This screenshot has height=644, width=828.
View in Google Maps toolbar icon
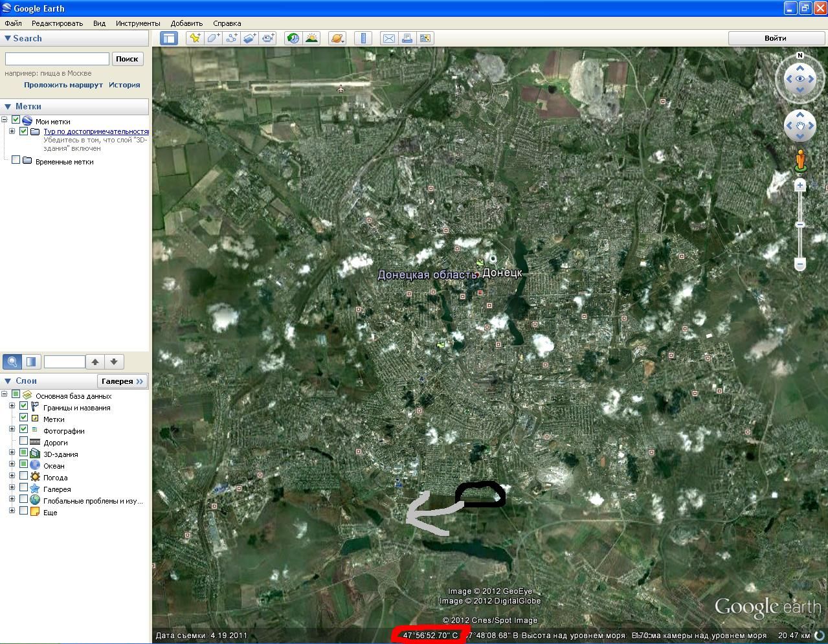click(425, 38)
